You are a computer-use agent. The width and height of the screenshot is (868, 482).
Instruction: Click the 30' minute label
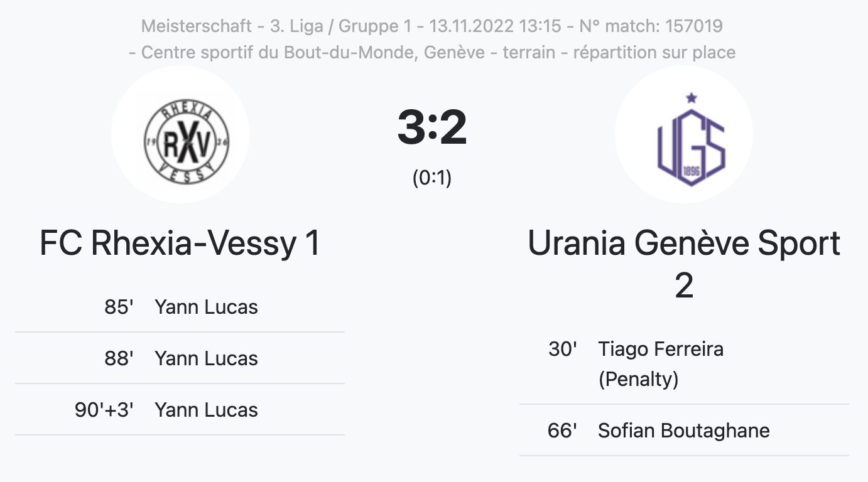(x=563, y=348)
